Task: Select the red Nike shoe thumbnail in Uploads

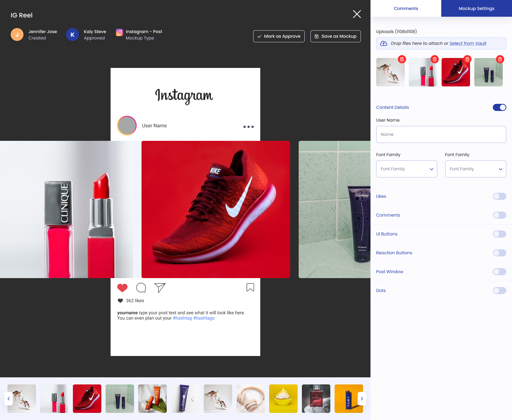Action: [456, 72]
